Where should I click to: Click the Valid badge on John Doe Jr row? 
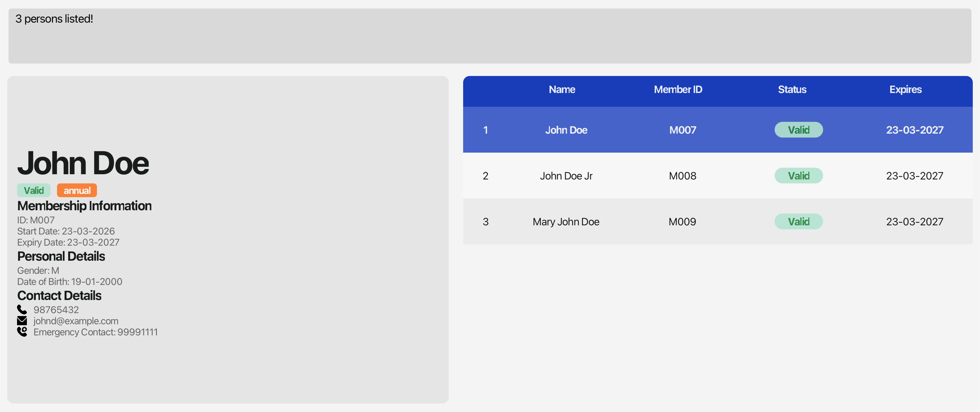(x=799, y=175)
